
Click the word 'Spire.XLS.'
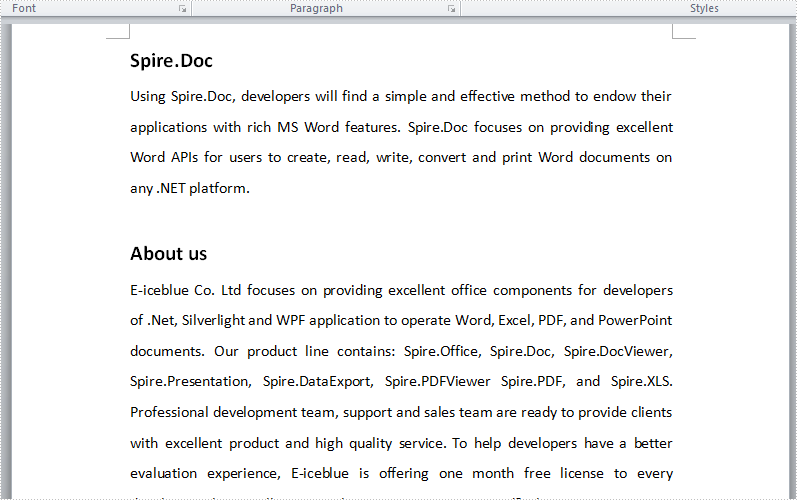(642, 382)
